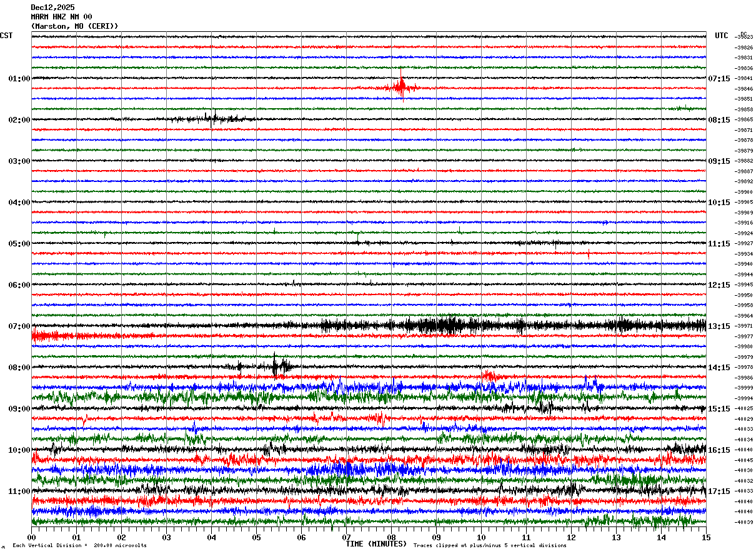Select the 07:00 CST time label
Viewport: 756px width, 554px height.
point(19,326)
